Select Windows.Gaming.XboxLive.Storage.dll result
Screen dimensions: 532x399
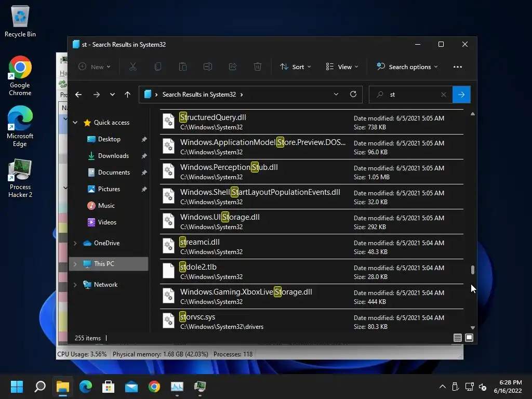312,297
